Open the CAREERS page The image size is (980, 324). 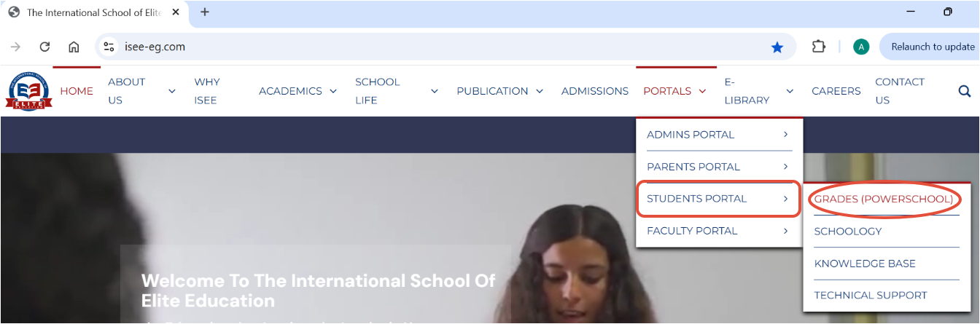tap(836, 91)
